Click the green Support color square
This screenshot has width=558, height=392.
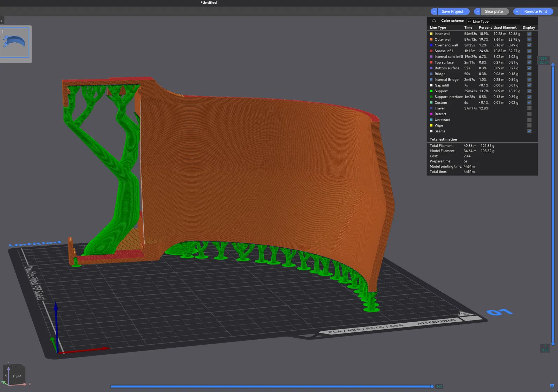pyautogui.click(x=431, y=91)
